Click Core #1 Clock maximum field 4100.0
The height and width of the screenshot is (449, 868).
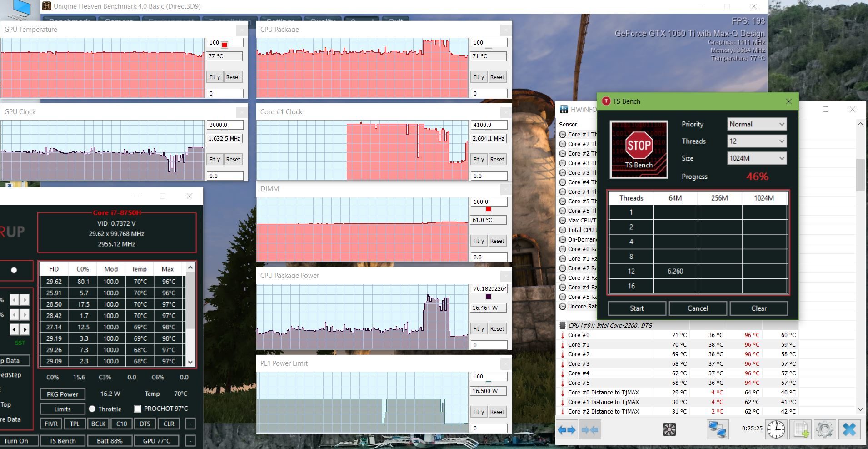[489, 125]
